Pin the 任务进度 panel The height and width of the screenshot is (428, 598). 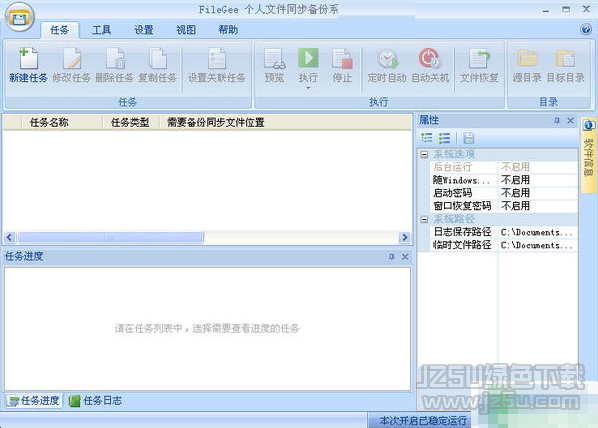coord(391,256)
